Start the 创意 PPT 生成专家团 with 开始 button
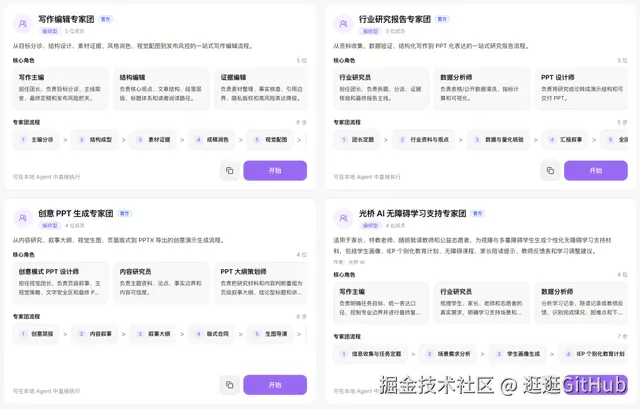The width and height of the screenshot is (640, 409). pos(275,385)
